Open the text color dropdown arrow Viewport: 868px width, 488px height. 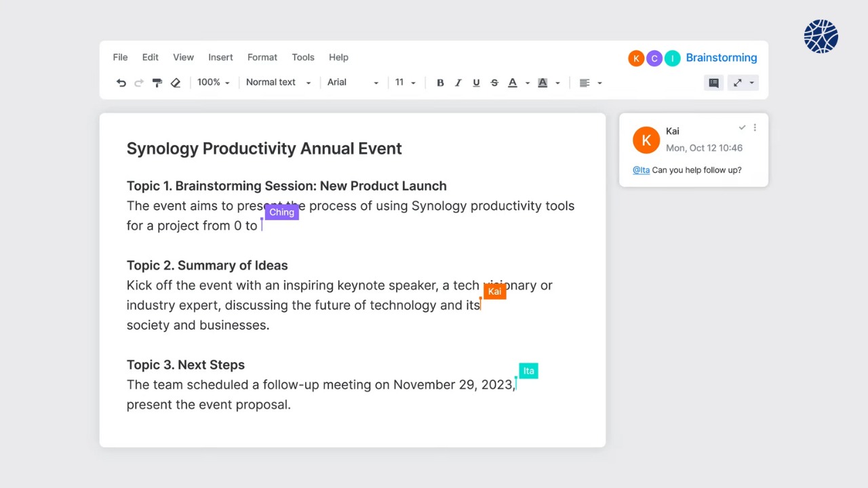coord(528,83)
